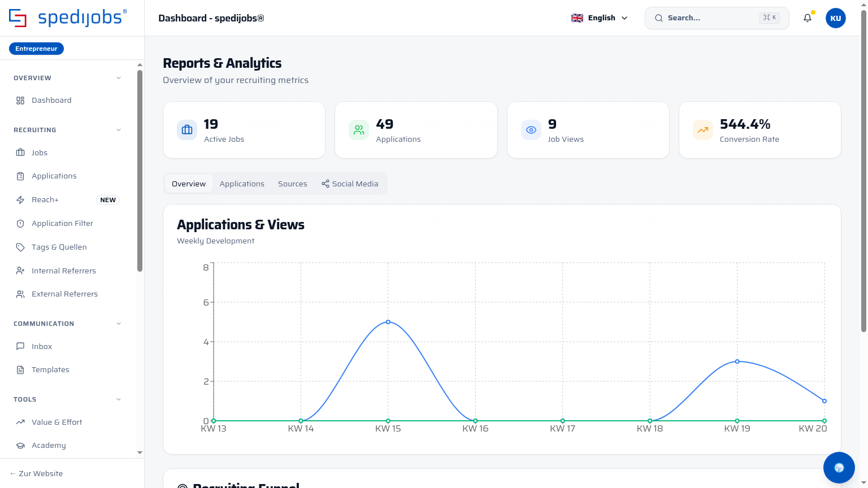
Task: Click the Active Jobs briefcase card icon
Action: click(x=187, y=130)
